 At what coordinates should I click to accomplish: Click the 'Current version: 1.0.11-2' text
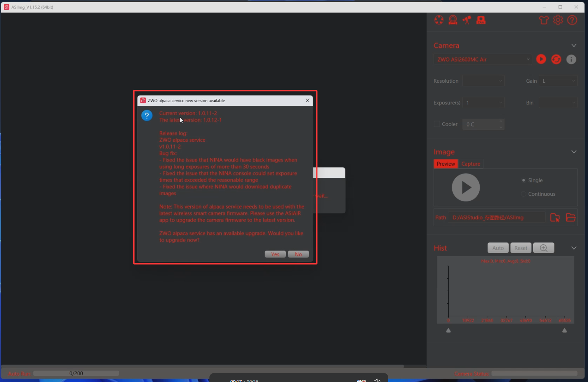coord(188,113)
